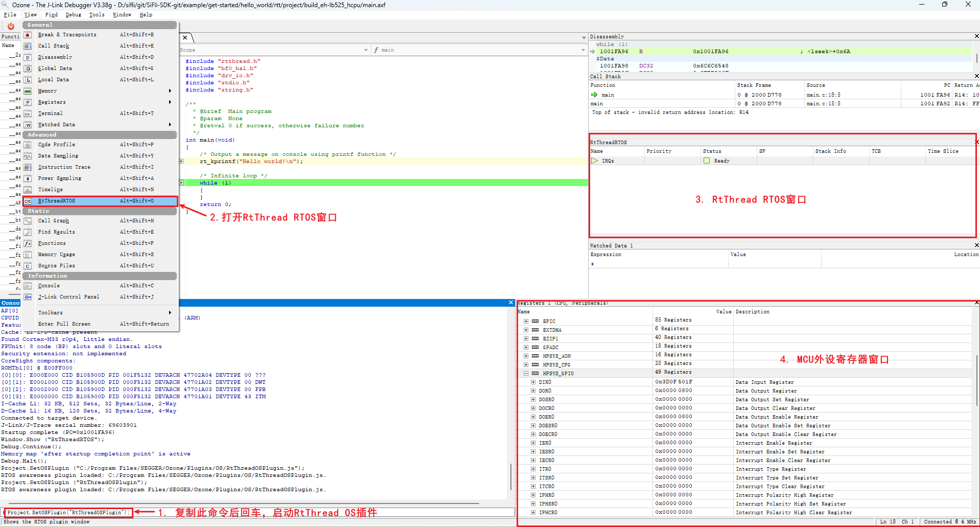Toggle breakpoint marker on while (1) line

pyautogui.click(x=181, y=183)
